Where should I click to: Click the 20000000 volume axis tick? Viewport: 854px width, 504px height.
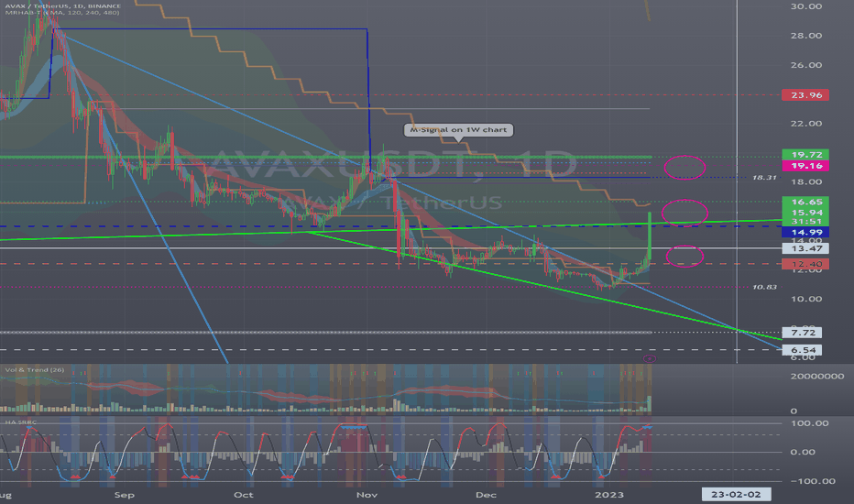(x=817, y=376)
